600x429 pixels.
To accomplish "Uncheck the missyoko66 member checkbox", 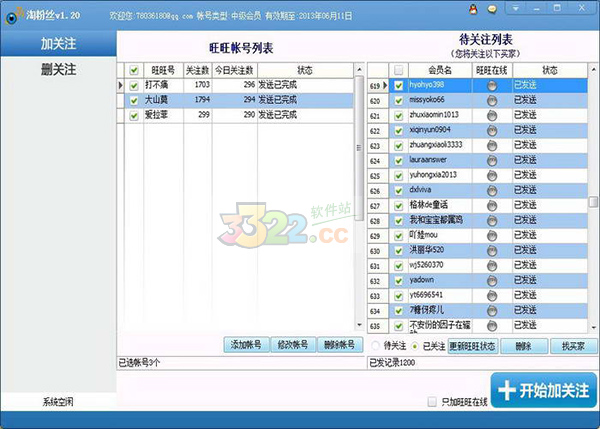I will (x=398, y=100).
